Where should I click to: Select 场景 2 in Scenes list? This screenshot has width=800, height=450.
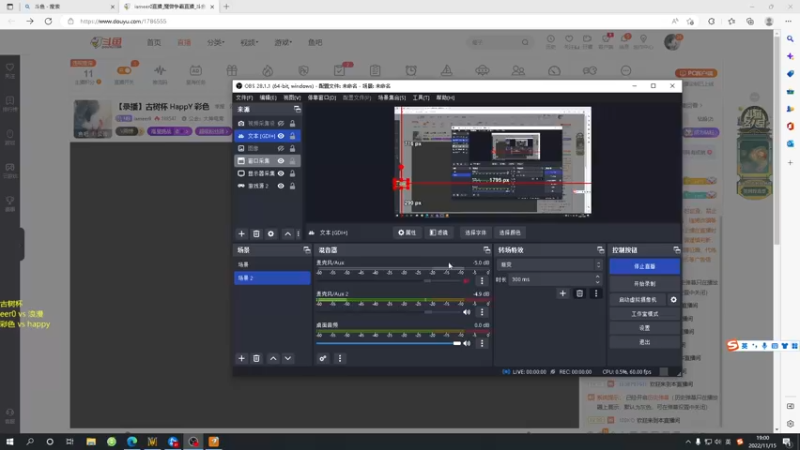pyautogui.click(x=272, y=278)
